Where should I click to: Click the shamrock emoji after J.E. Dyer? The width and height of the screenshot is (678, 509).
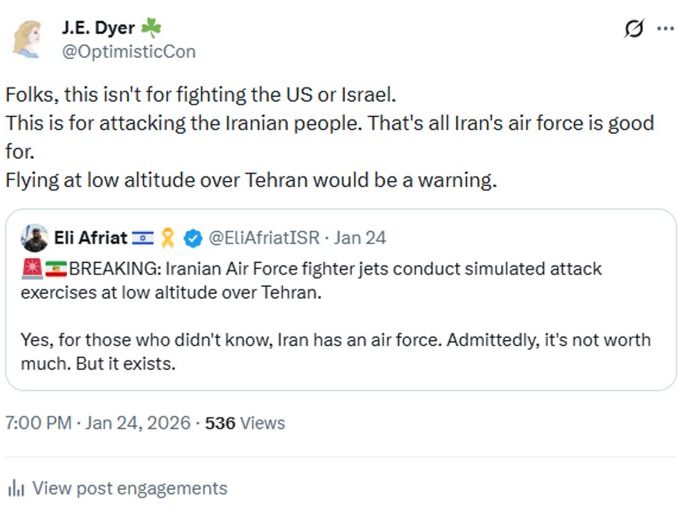(x=151, y=27)
